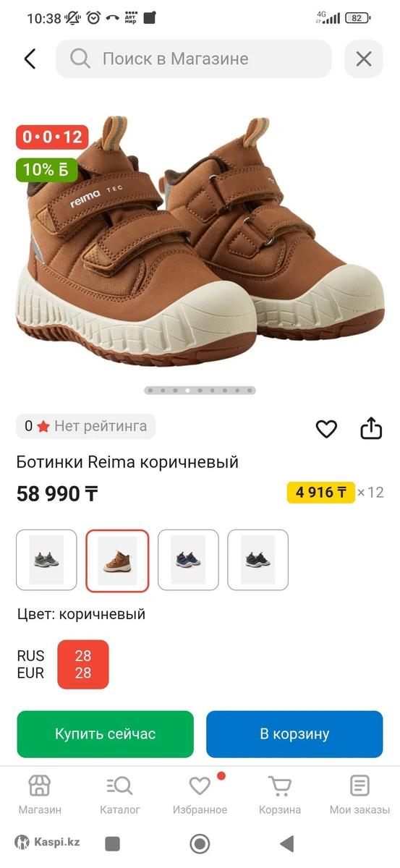Tap the back arrow icon
Viewport: 400px width, 868px height.
[x=30, y=59]
